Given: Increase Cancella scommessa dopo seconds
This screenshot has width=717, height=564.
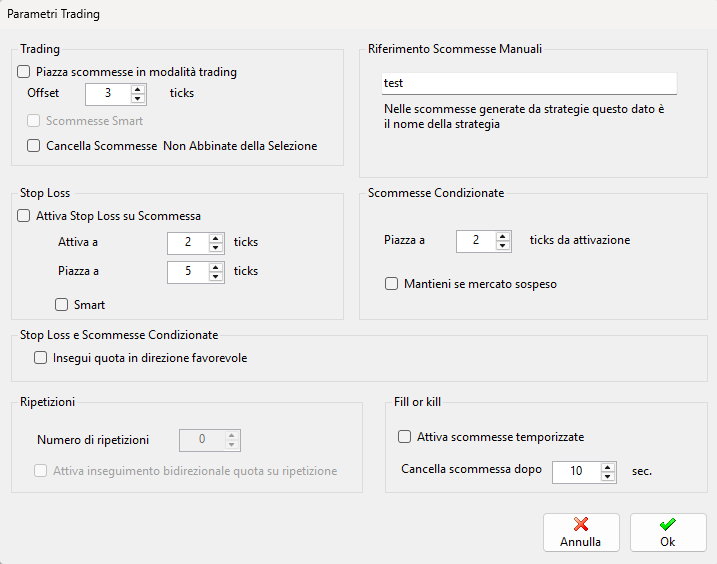Looking at the screenshot, I should pos(607,467).
